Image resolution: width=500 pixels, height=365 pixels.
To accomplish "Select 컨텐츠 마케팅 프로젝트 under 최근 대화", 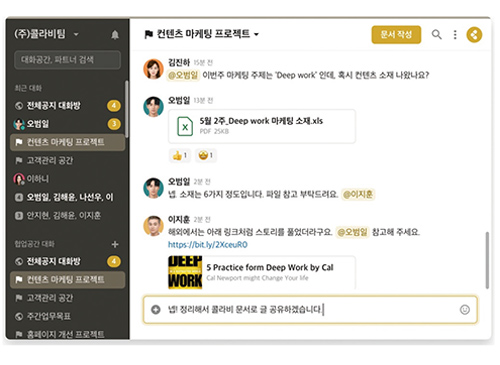I will 67,142.
